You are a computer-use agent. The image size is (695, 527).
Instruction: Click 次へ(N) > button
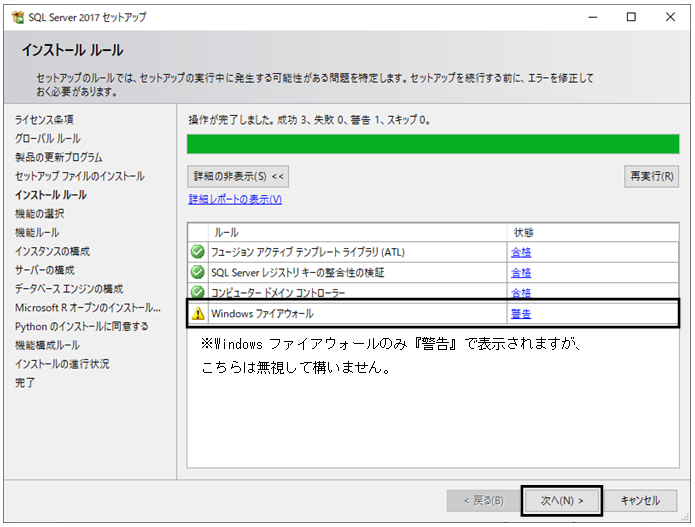[x=562, y=501]
